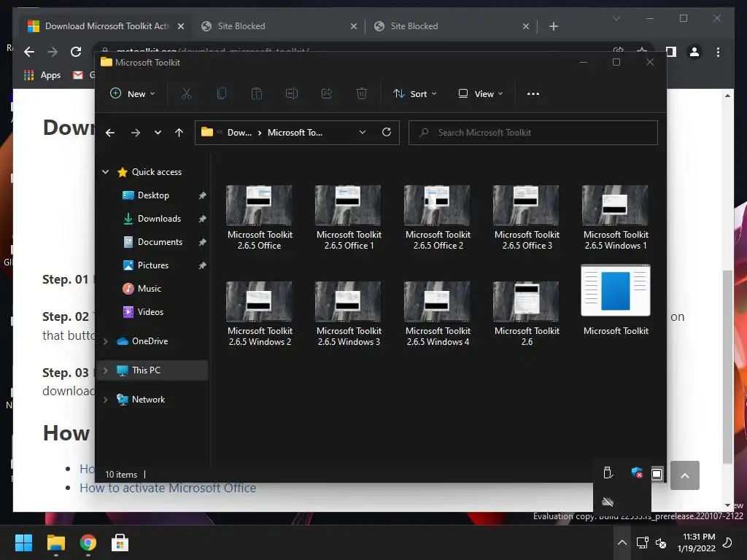Expand the This PC tree node
This screenshot has width=747, height=560.
tap(105, 370)
